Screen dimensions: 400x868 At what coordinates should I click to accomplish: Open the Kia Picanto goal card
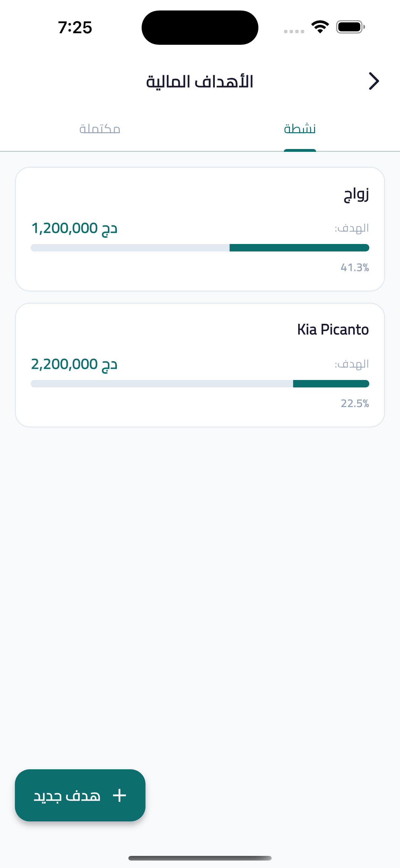200,365
